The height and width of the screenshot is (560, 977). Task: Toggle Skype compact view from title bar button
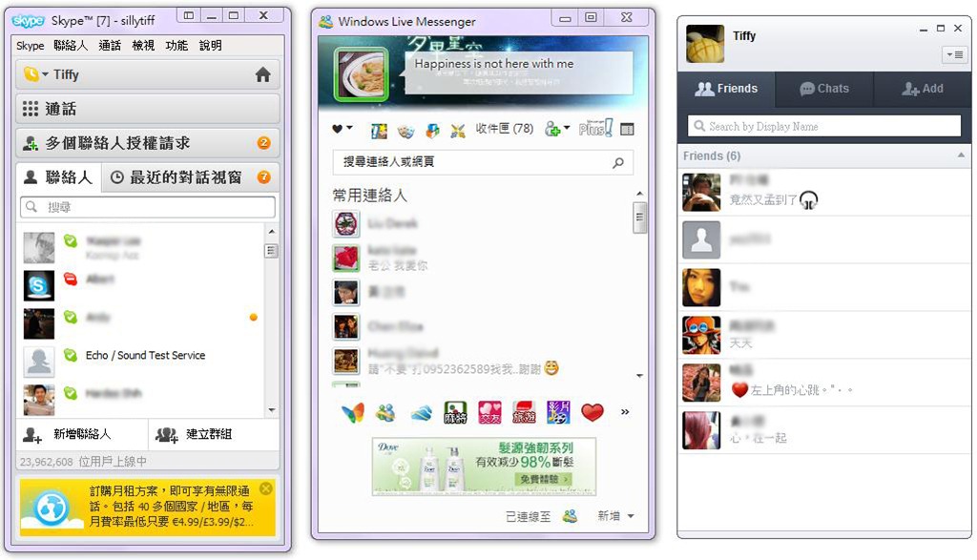(x=188, y=15)
